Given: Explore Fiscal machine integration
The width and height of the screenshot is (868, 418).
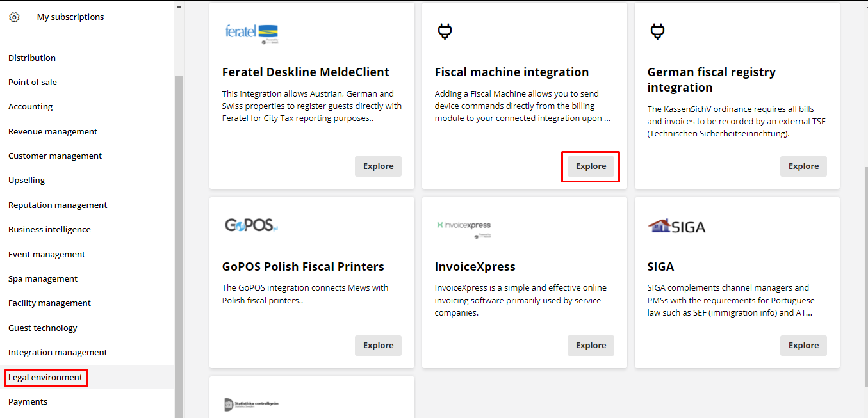Looking at the screenshot, I should pos(591,166).
